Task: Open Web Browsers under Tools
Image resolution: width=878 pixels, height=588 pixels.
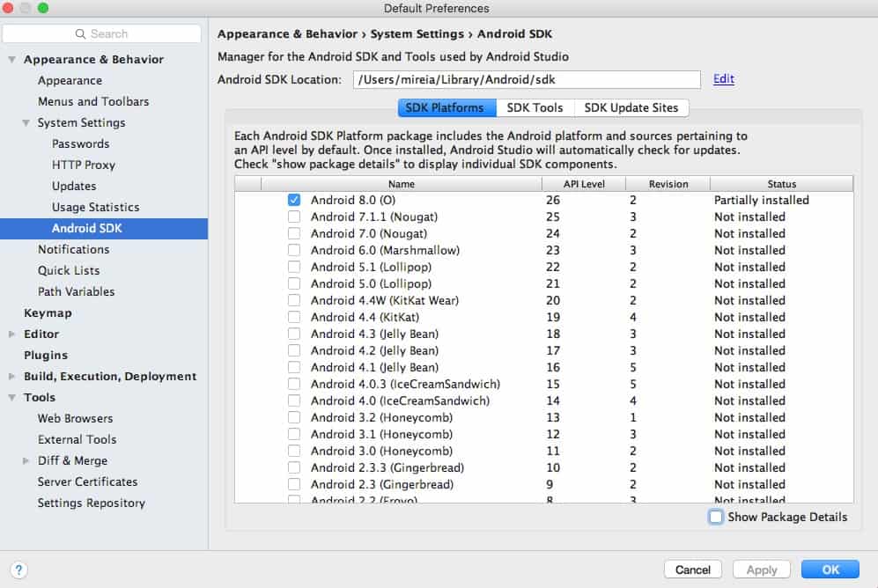Action: click(x=75, y=418)
